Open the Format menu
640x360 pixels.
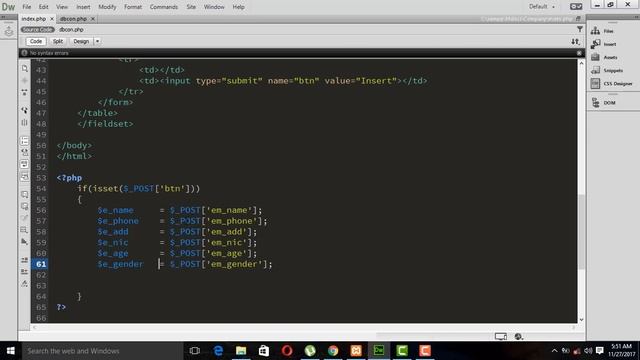[x=133, y=7]
